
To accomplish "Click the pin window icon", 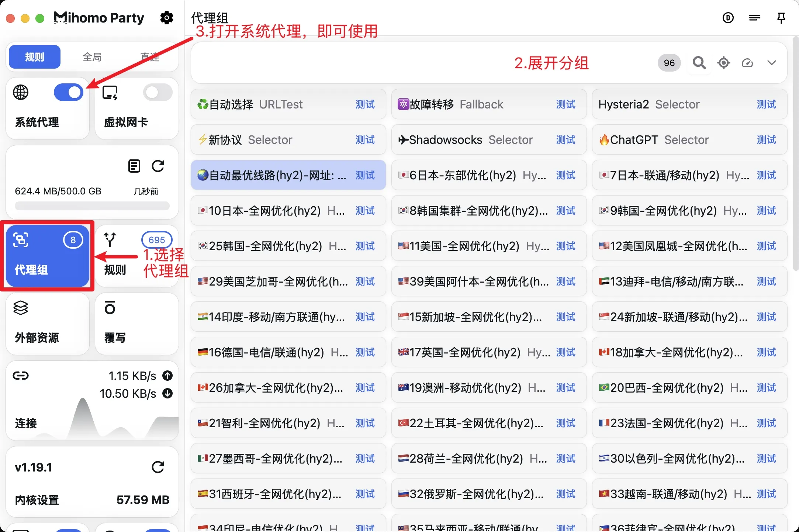I will pyautogui.click(x=781, y=18).
